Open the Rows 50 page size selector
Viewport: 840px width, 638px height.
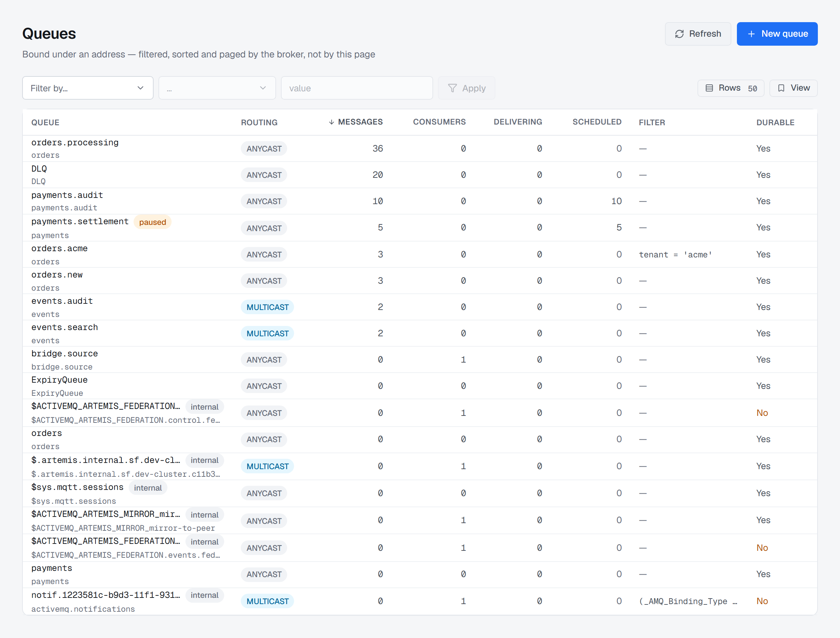tap(731, 88)
